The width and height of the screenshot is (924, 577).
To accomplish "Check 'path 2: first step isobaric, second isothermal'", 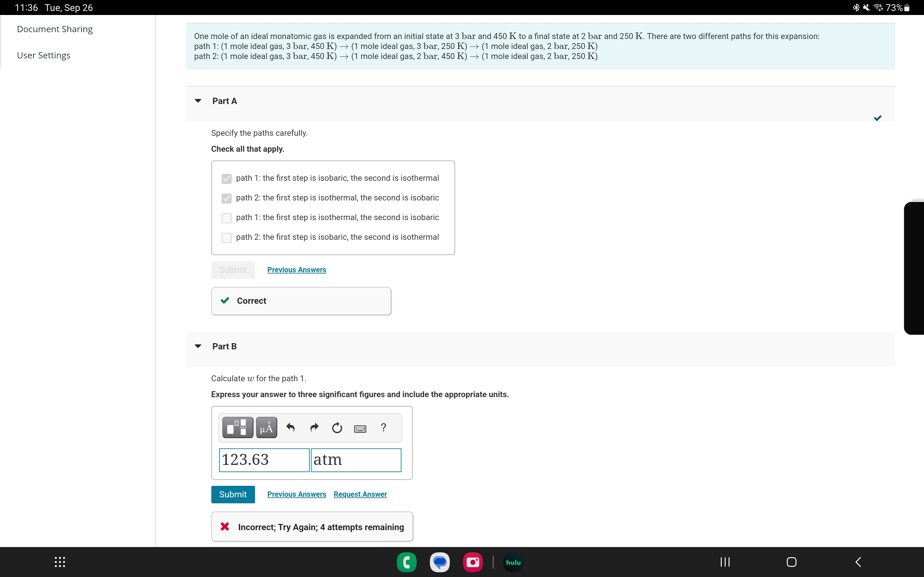I will point(227,237).
